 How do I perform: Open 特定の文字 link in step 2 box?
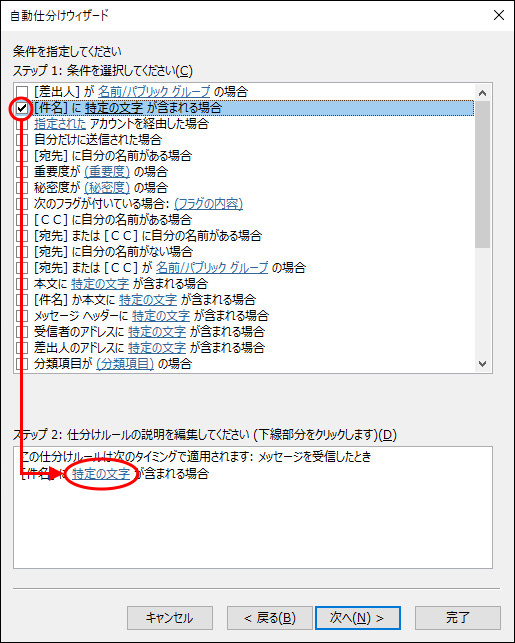coord(101,474)
